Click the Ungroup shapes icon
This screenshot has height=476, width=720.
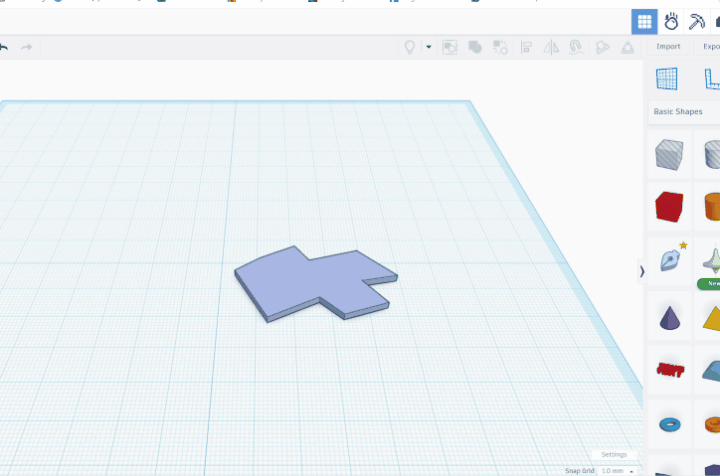tap(501, 47)
